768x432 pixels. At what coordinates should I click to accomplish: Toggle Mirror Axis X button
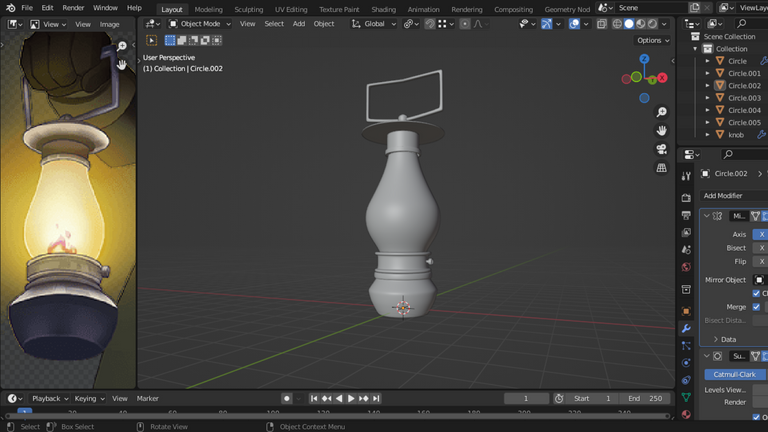tap(761, 234)
